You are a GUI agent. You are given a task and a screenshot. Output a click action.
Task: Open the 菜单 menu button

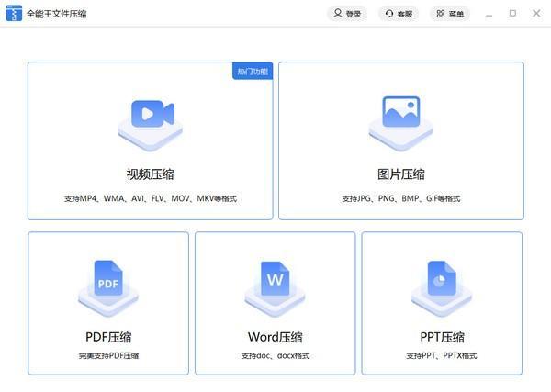click(x=450, y=14)
